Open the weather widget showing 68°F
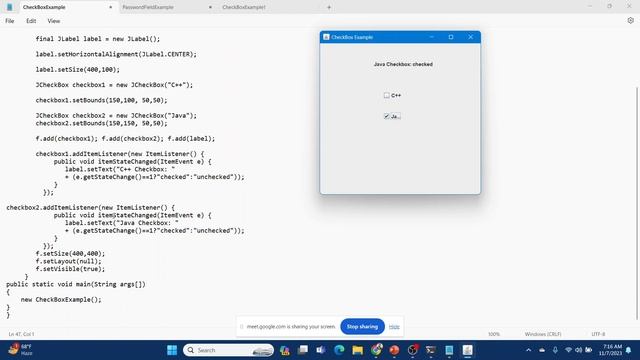This screenshot has height=360, width=640. pos(20,350)
